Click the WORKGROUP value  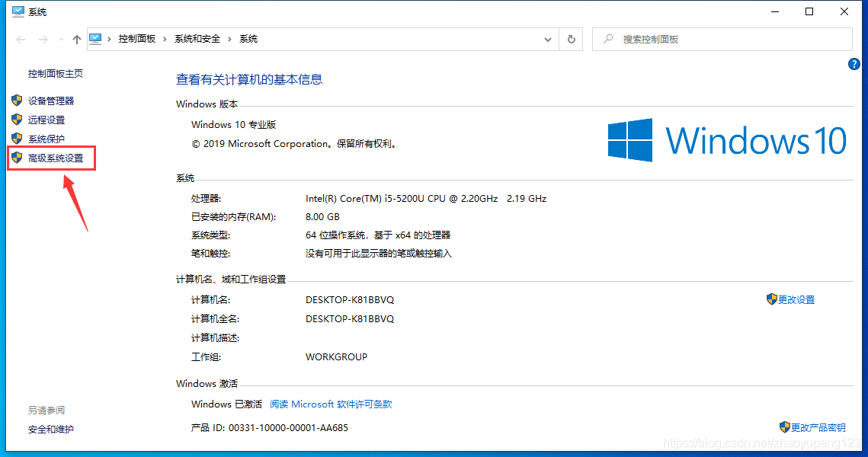tap(337, 357)
